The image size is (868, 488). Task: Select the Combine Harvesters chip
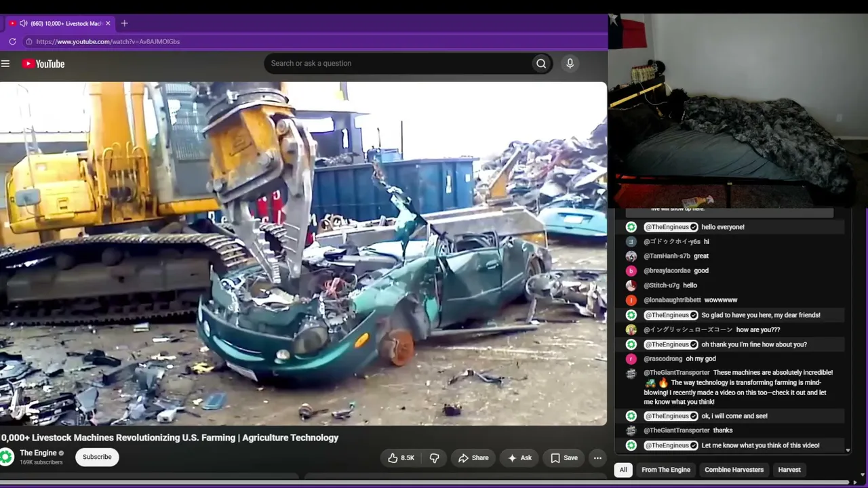(734, 470)
